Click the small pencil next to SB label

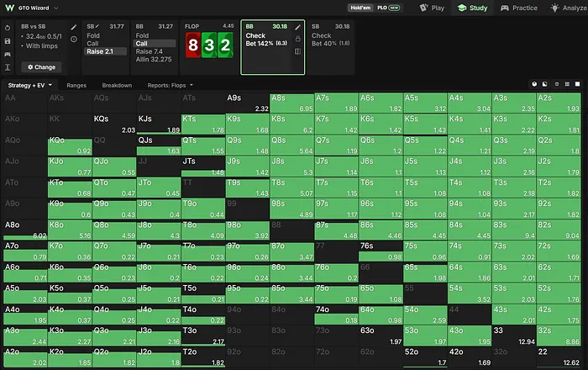click(x=97, y=26)
